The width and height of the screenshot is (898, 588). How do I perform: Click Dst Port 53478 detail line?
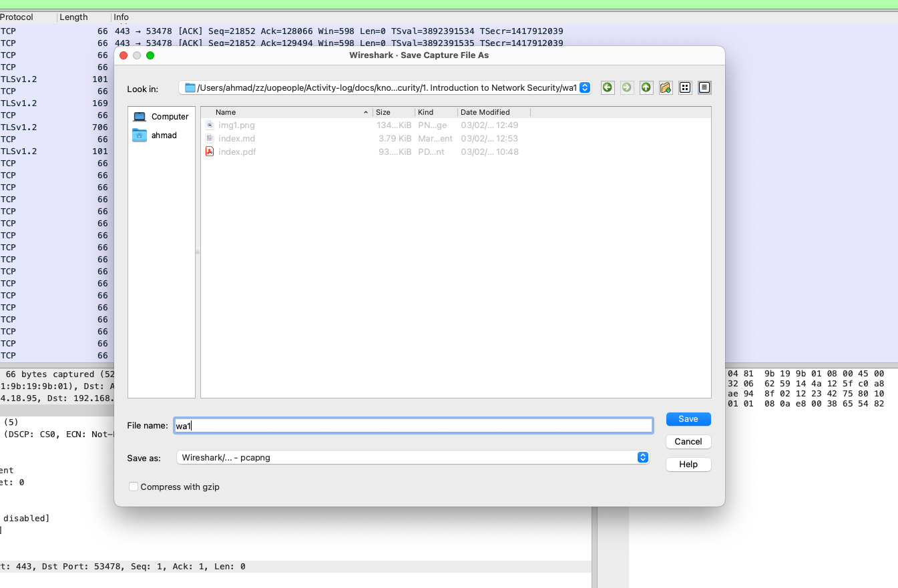pos(295,567)
